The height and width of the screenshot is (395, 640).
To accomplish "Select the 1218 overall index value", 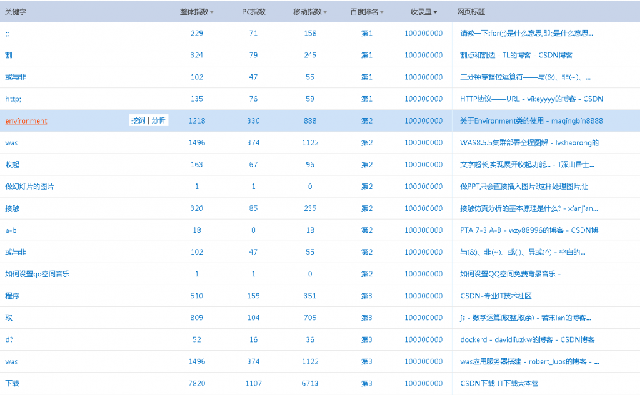I will tap(197, 121).
